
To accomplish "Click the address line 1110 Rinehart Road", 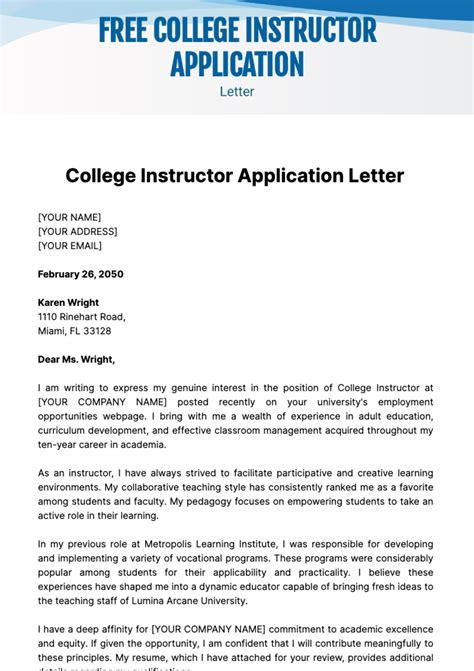I will [x=81, y=317].
